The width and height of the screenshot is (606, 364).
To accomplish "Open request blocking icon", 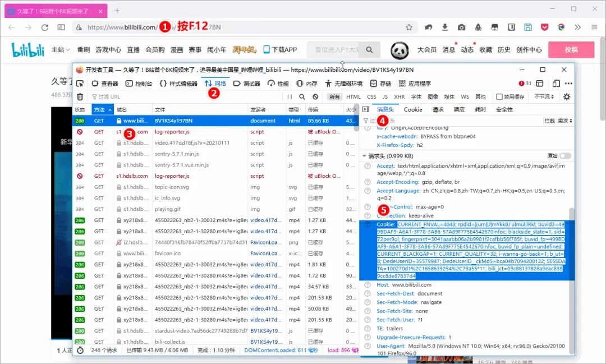I will point(315,96).
